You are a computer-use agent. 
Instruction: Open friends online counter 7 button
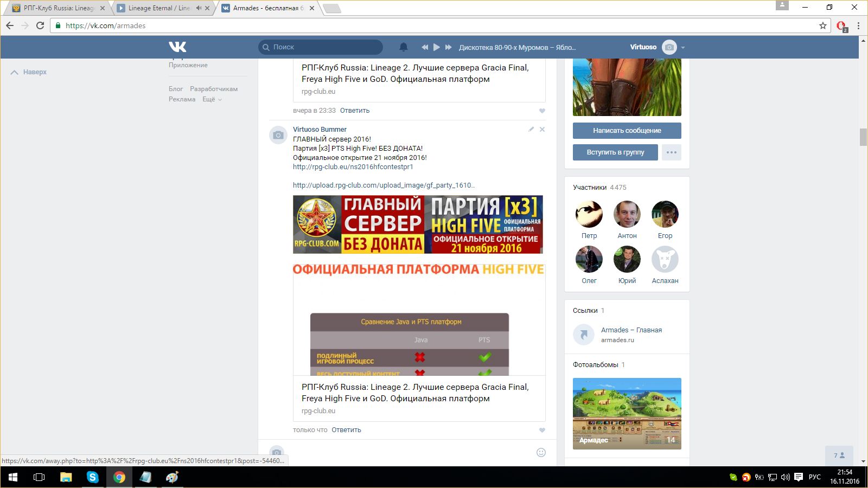(x=839, y=455)
